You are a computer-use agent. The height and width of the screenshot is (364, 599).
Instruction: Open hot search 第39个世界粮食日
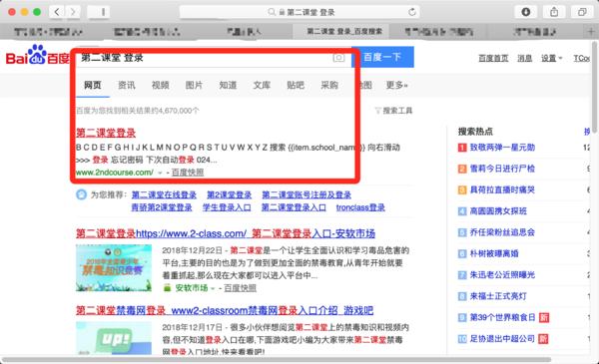[x=502, y=317]
